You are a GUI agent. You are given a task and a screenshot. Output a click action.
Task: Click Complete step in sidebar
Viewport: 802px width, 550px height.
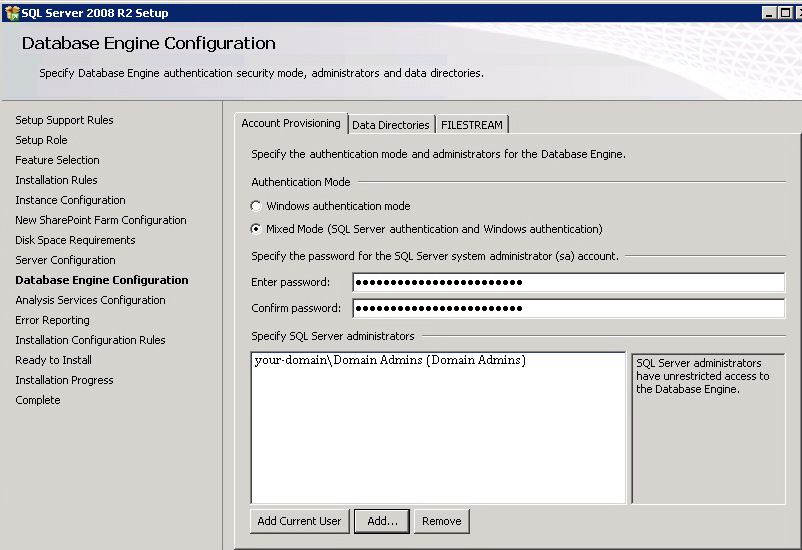point(38,400)
